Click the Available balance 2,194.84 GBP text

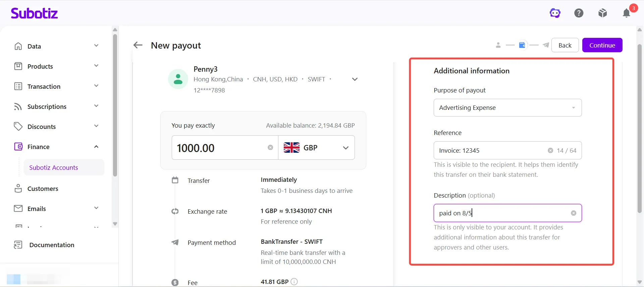310,125
